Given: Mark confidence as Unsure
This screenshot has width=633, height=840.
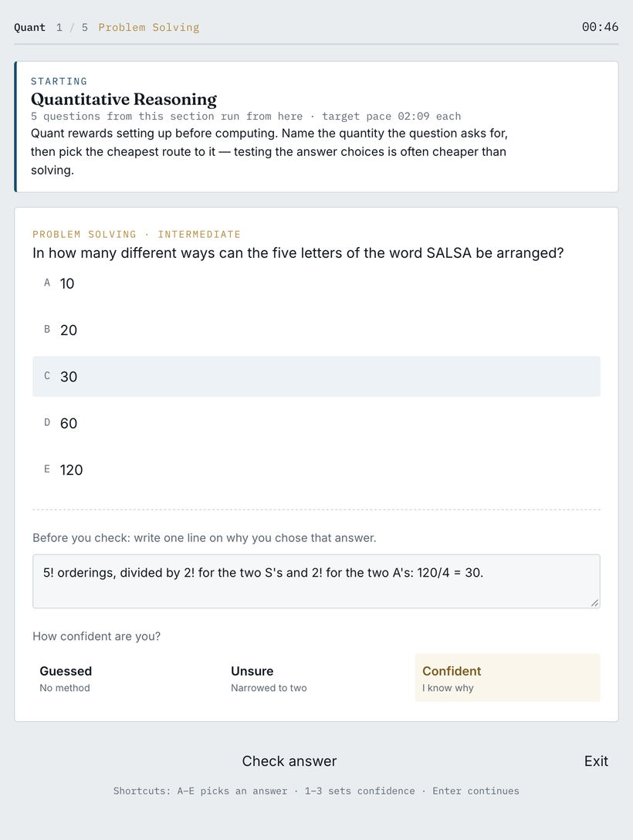Looking at the screenshot, I should pyautogui.click(x=316, y=678).
